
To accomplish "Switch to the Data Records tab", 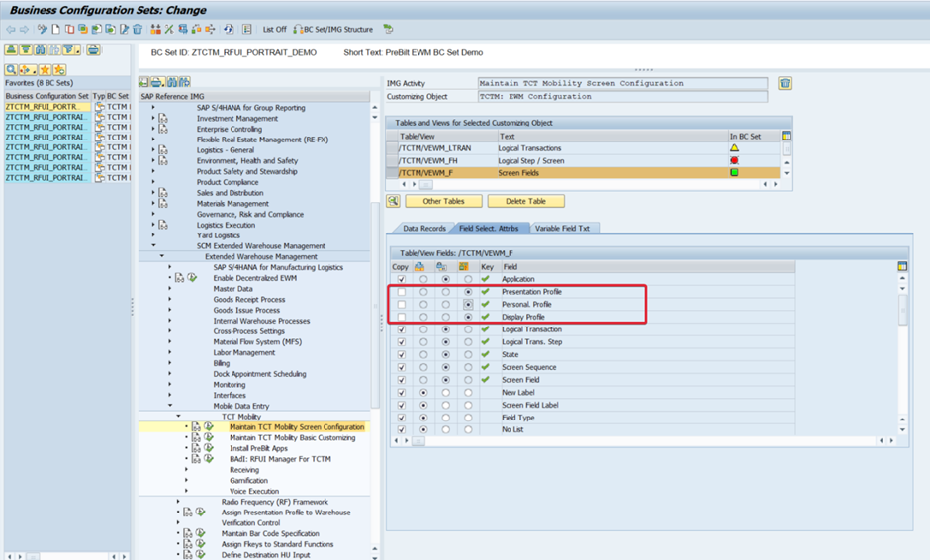I will 423,229.
